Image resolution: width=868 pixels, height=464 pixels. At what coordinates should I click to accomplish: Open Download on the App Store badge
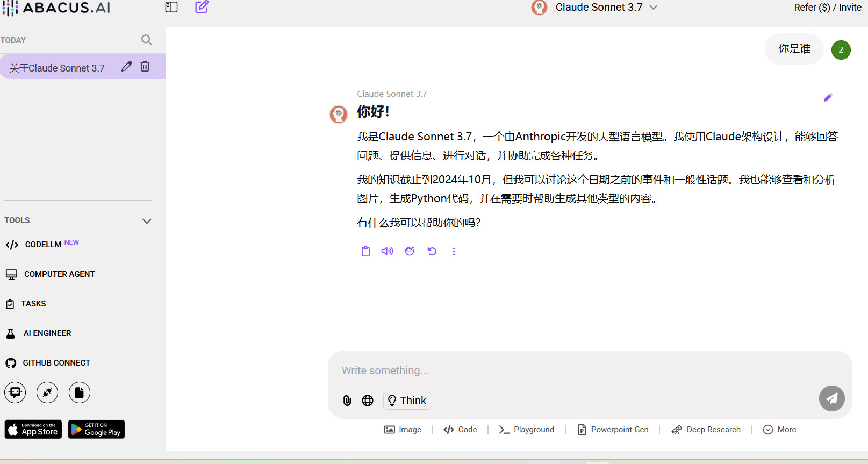tap(33, 429)
